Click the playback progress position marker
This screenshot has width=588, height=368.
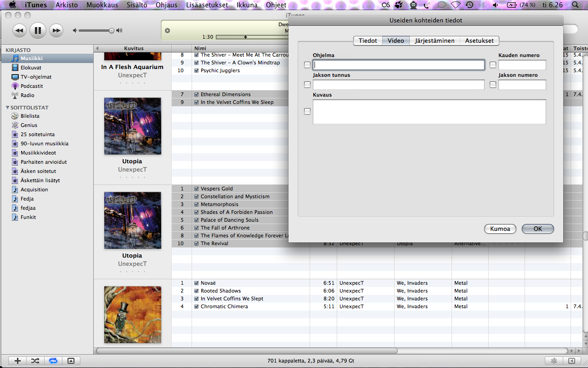click(x=245, y=37)
